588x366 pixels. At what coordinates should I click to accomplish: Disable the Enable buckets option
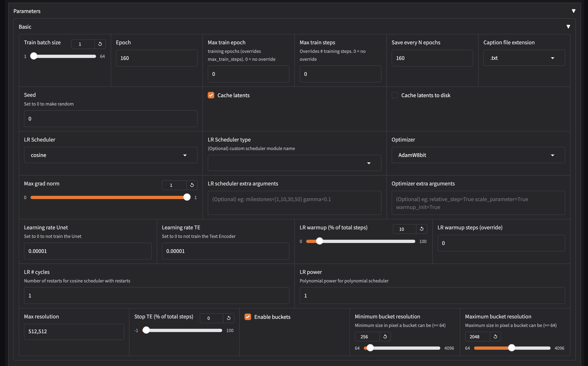[x=248, y=317]
